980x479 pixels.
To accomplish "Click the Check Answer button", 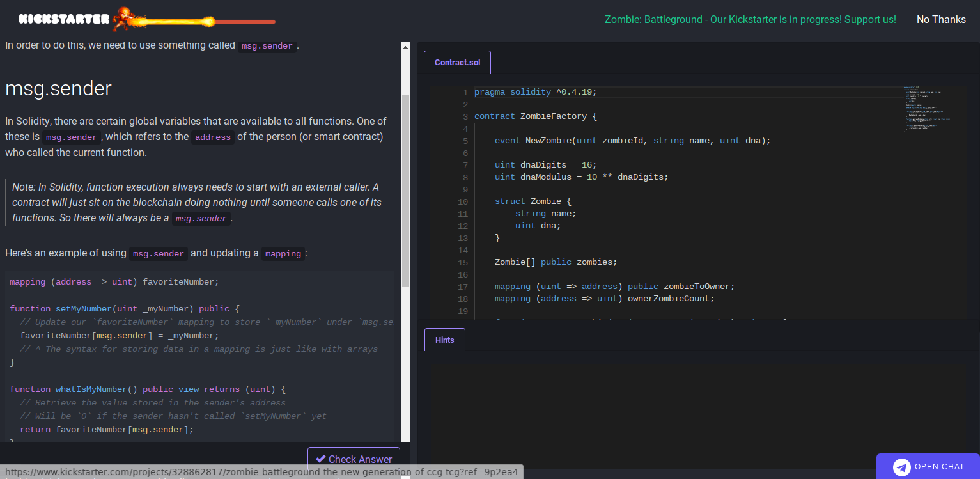I will tap(354, 459).
